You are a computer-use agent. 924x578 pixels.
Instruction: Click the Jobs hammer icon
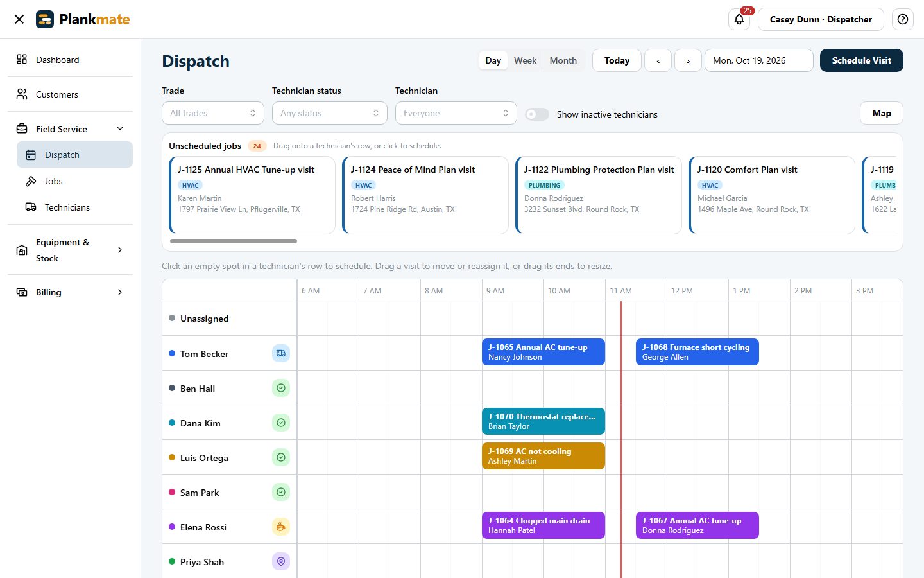tap(31, 181)
